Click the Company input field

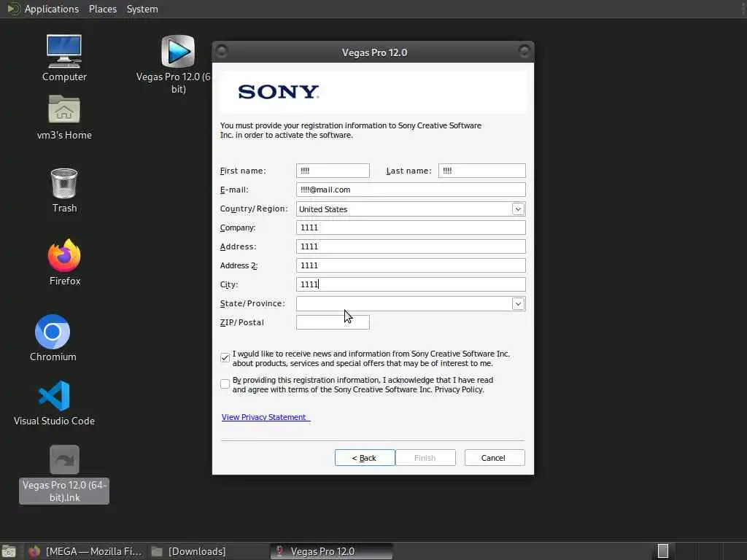coord(411,227)
